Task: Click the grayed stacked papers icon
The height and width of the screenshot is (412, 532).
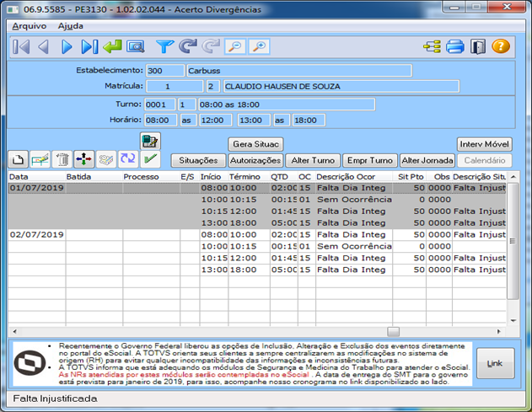Action: [x=106, y=159]
